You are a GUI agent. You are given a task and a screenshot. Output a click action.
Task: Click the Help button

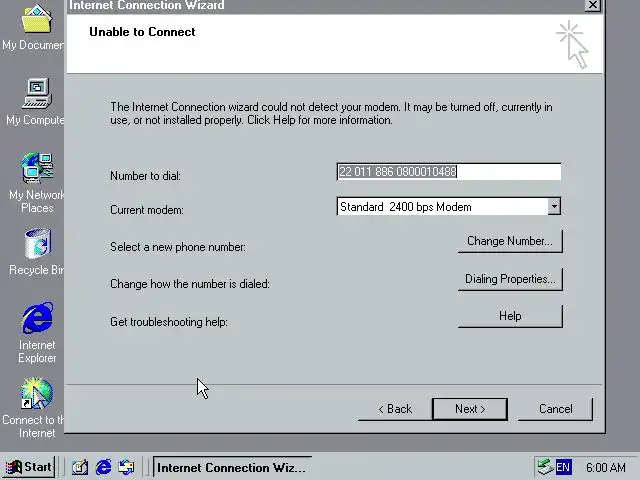pyautogui.click(x=510, y=316)
